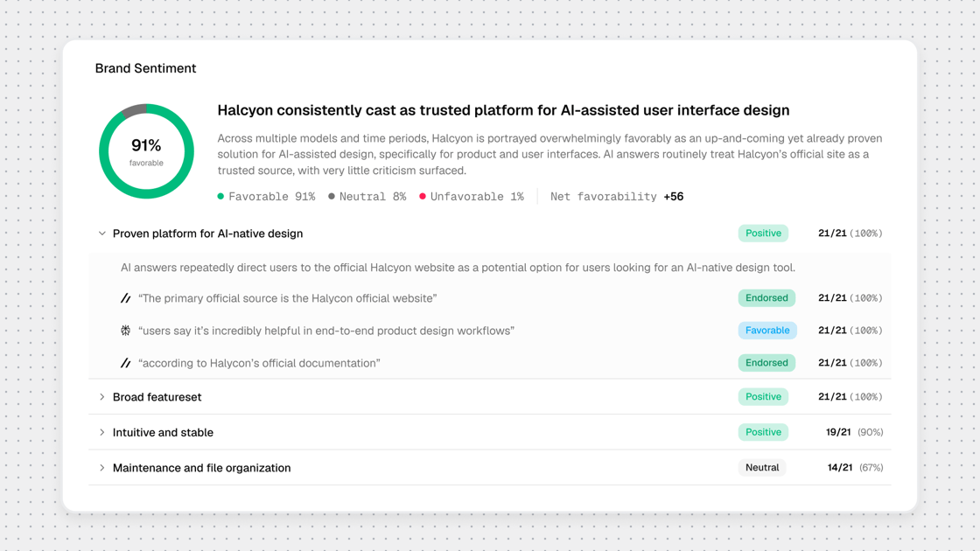
Task: Click the green Favorable 91% legend dot
Action: (220, 196)
